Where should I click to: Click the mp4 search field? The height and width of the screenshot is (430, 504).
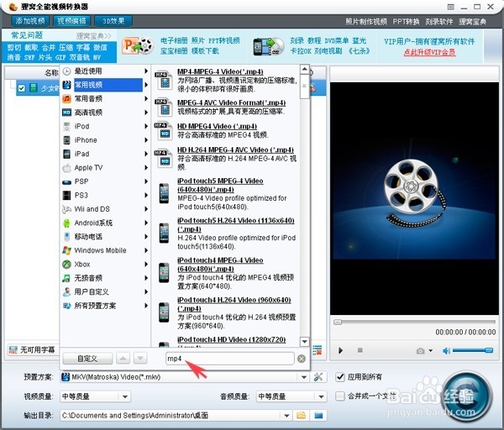tap(230, 359)
